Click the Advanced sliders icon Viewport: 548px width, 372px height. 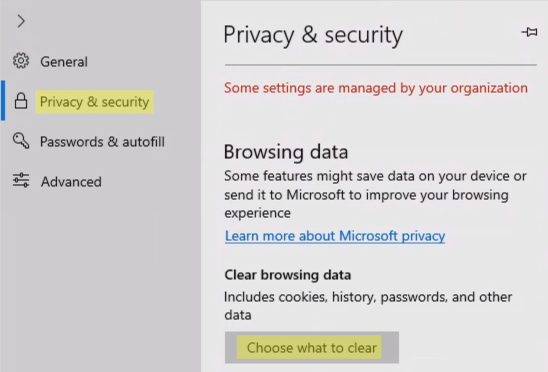click(x=21, y=180)
